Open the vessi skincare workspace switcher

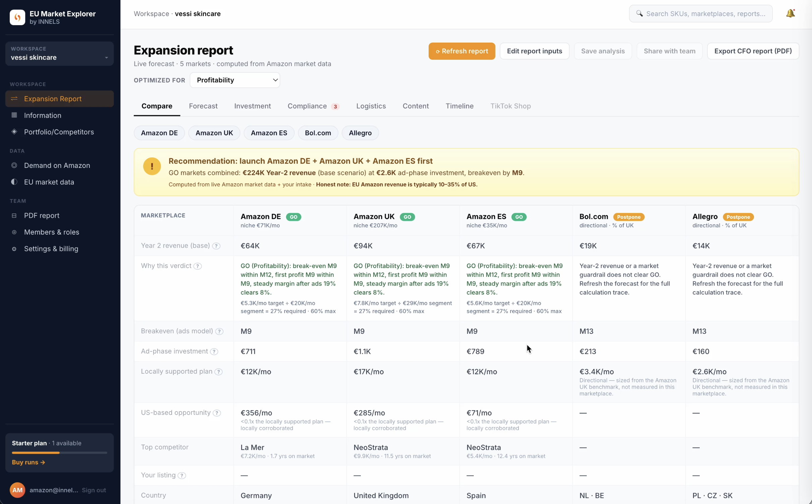point(59,54)
